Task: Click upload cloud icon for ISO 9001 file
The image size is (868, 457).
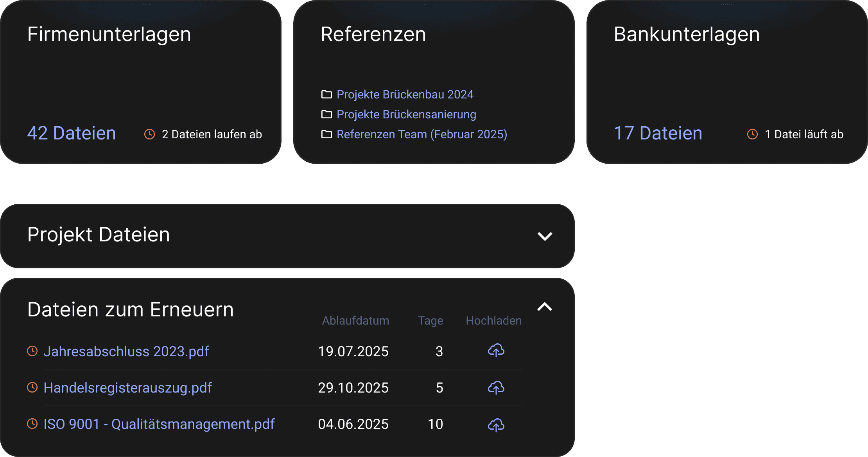Action: click(x=496, y=425)
